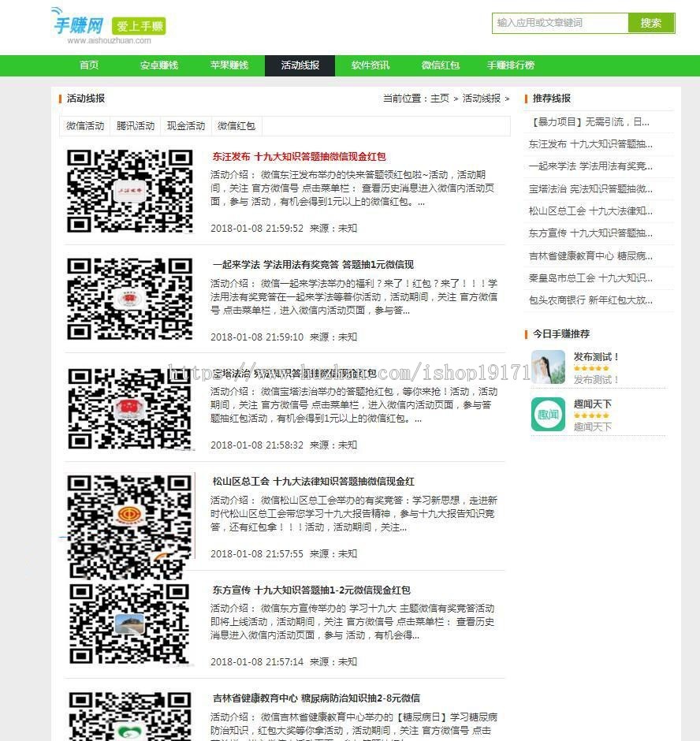The height and width of the screenshot is (741, 700).
Task: Open the 安卓赚钱 navigation menu item
Action: (158, 65)
